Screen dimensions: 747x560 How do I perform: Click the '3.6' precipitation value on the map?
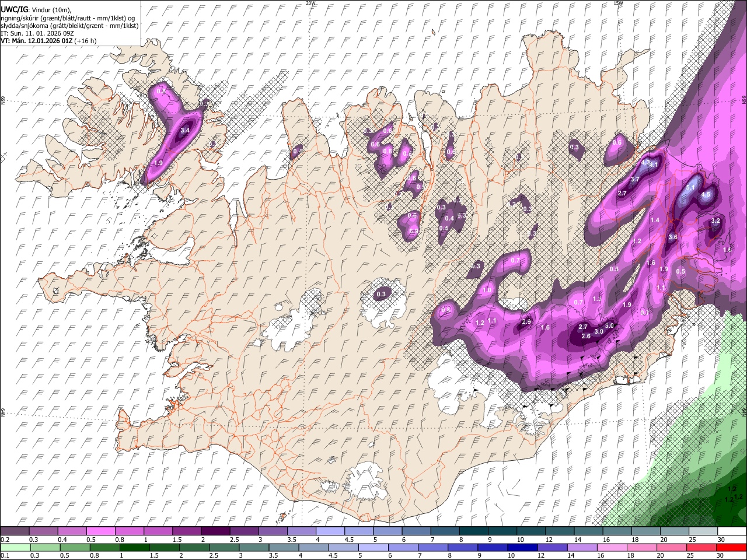[x=673, y=237]
